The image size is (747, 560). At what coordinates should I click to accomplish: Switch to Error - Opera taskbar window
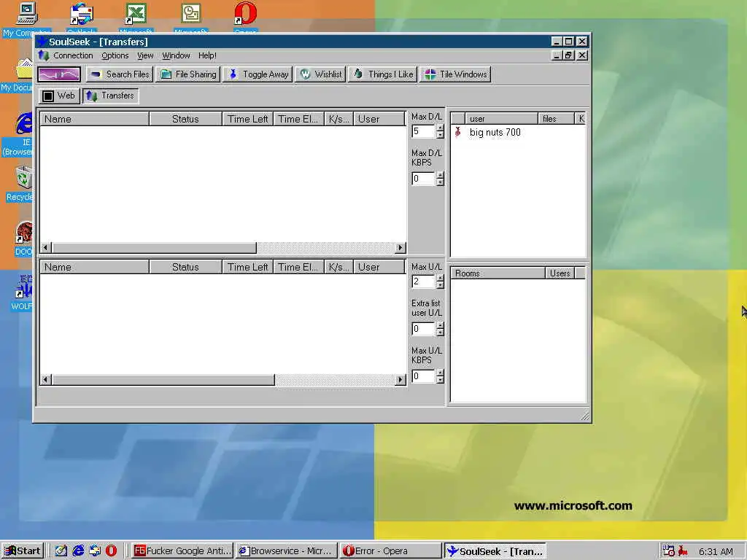pyautogui.click(x=391, y=551)
